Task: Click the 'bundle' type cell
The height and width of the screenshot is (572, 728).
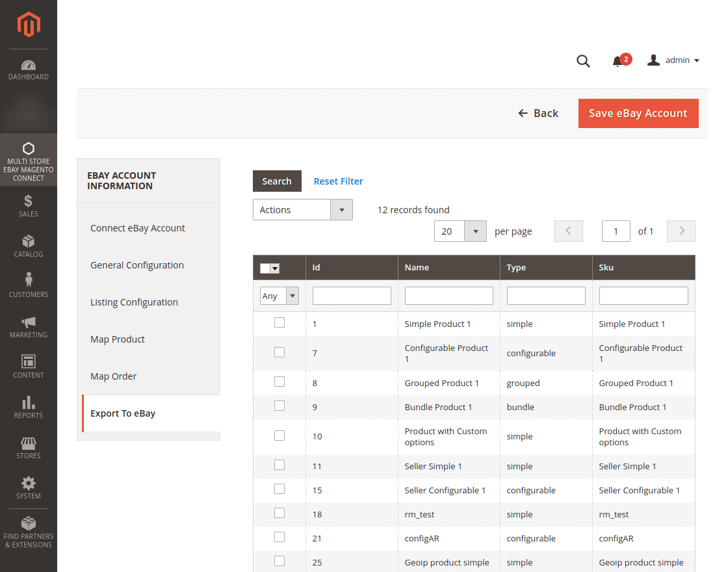Action: pos(521,407)
